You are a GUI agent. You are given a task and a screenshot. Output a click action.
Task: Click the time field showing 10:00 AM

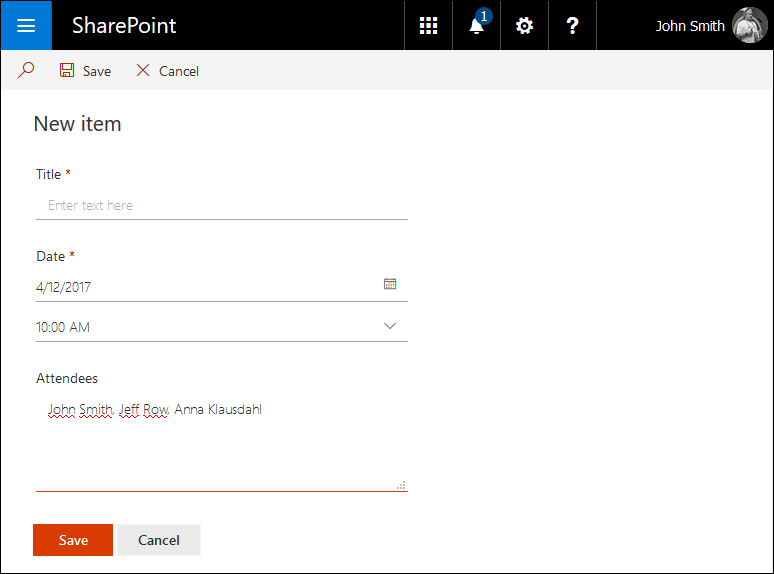[222, 327]
